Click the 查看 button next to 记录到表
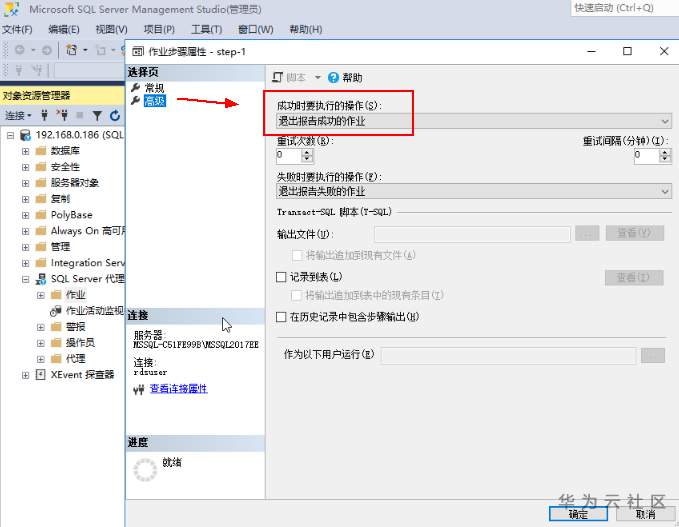Screen dimensions: 679x527 coord(634,277)
